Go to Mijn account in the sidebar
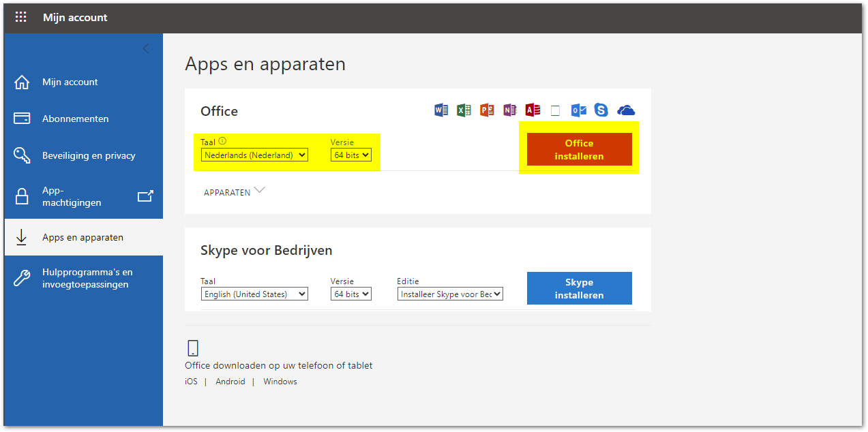The width and height of the screenshot is (868, 432). click(x=83, y=82)
